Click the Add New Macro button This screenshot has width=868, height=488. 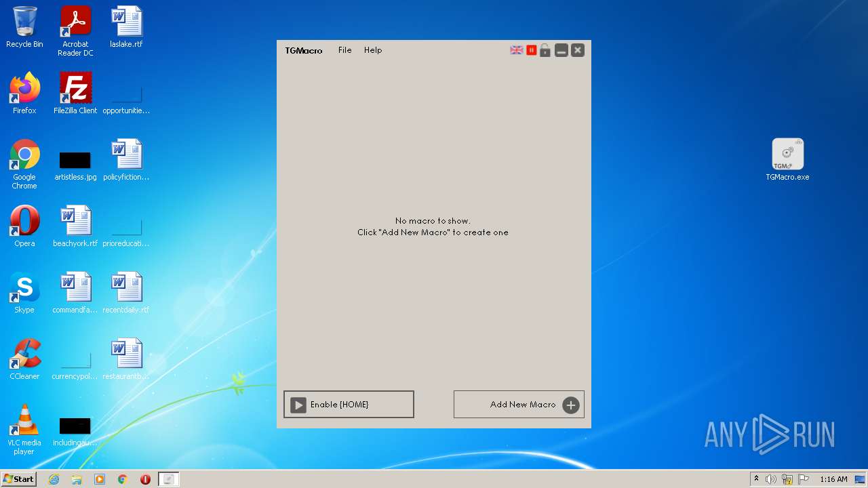pos(519,405)
